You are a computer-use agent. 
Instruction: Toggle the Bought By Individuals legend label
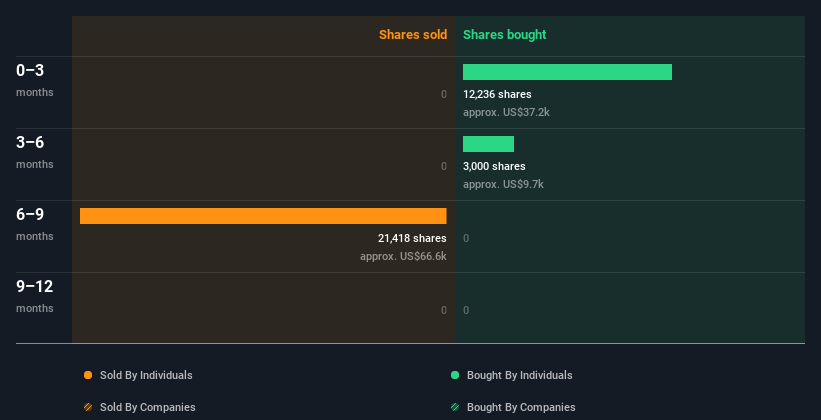tap(519, 375)
